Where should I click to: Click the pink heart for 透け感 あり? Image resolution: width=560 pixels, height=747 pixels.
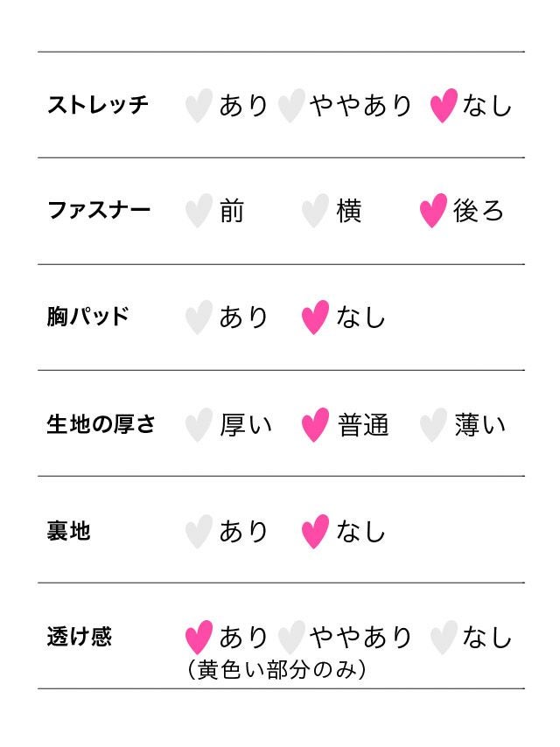tap(199, 638)
